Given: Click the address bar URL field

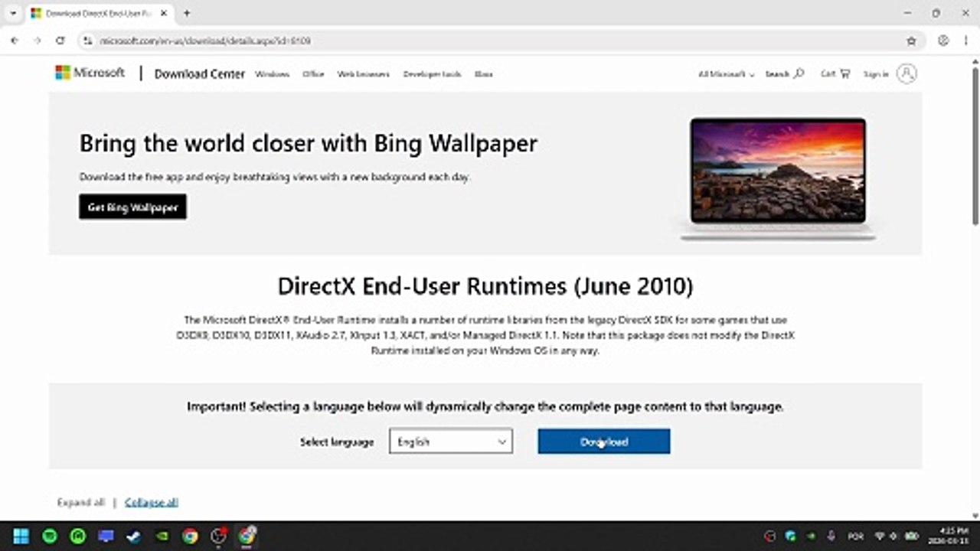Looking at the screenshot, I should [498, 41].
